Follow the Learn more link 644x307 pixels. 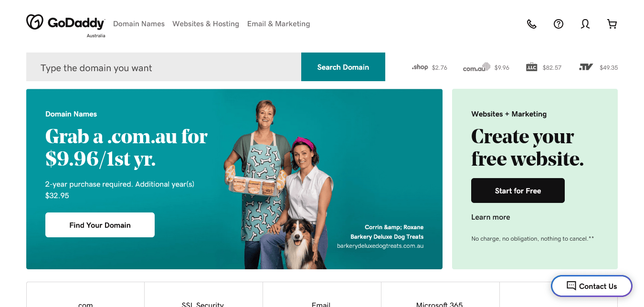pyautogui.click(x=491, y=217)
